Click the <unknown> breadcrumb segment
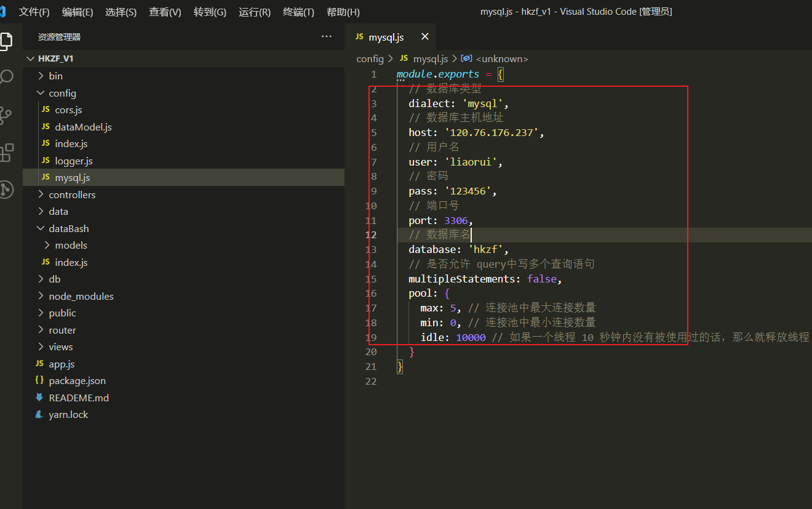The height and width of the screenshot is (509, 812). pos(502,58)
